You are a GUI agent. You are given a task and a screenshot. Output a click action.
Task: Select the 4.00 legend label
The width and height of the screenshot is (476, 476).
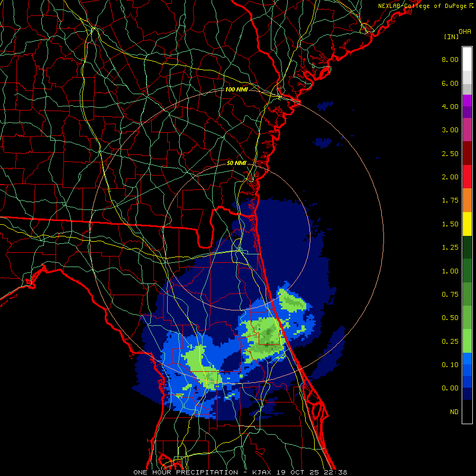[x=450, y=106]
